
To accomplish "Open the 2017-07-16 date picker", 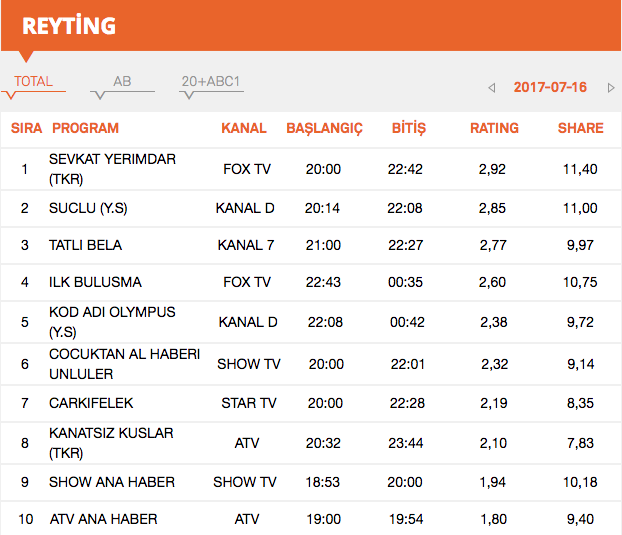I will 550,87.
